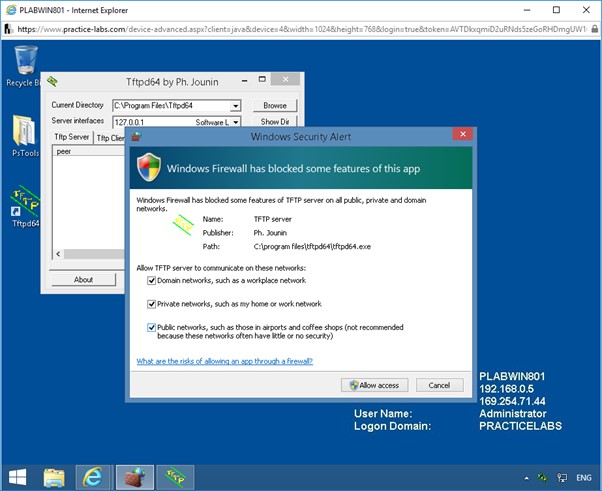The width and height of the screenshot is (602, 491).
Task: Click the PLABWIN801 desktop info text
Action: click(x=512, y=376)
